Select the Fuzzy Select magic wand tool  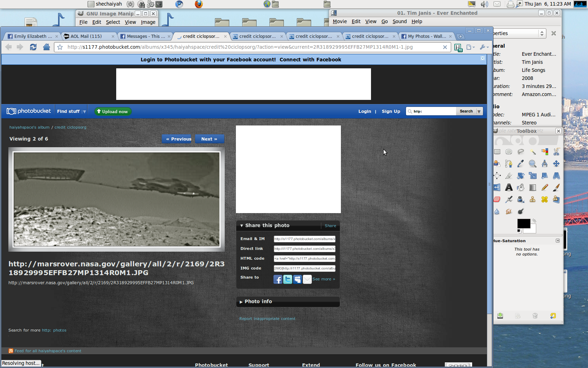533,152
